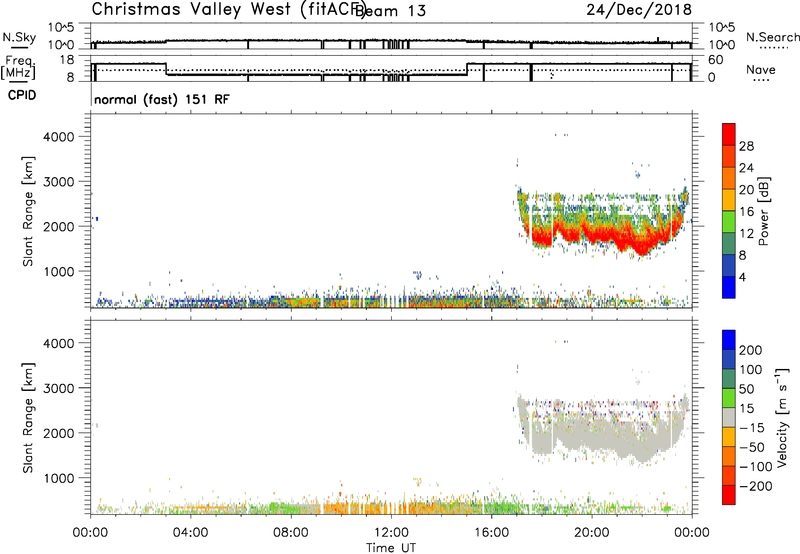Click the '-200' label on Velocity colorbar
Image resolution: width=800 pixels, height=554 pixels.
tap(755, 486)
